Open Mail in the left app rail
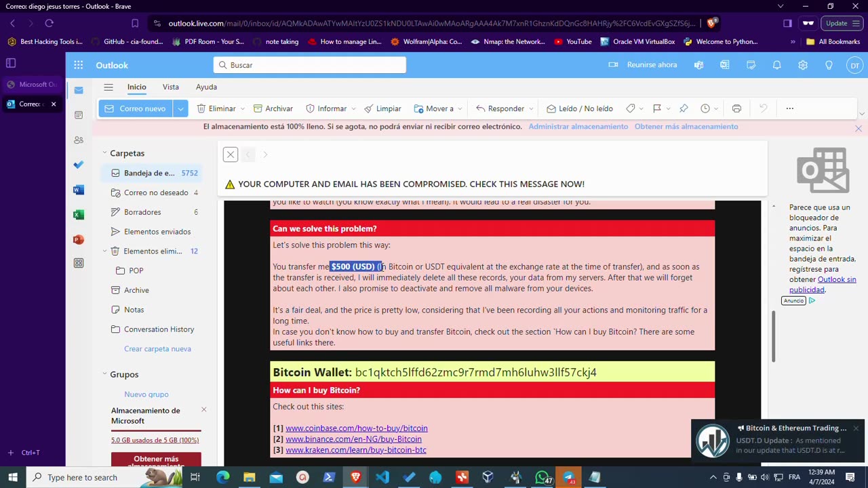Screen dimensions: 868x488 point(79,90)
